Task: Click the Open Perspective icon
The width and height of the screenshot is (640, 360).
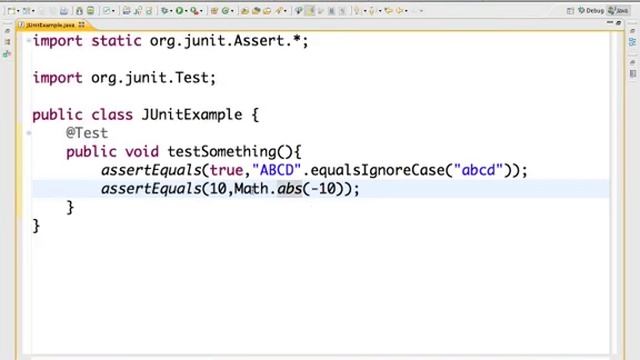Action: [x=570, y=11]
